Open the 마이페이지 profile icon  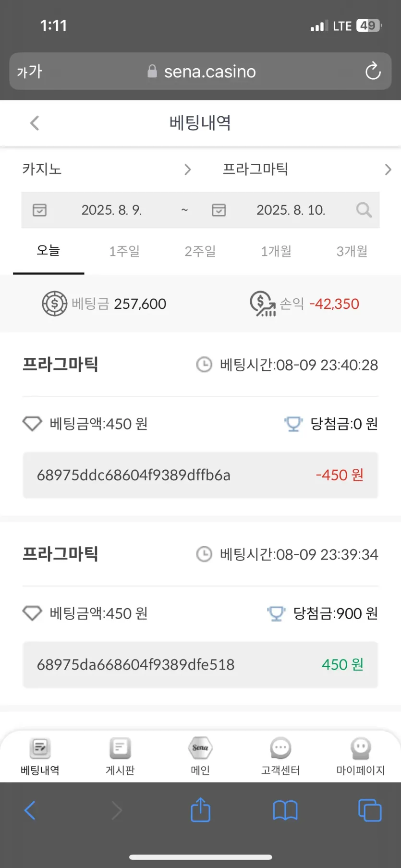(x=361, y=748)
